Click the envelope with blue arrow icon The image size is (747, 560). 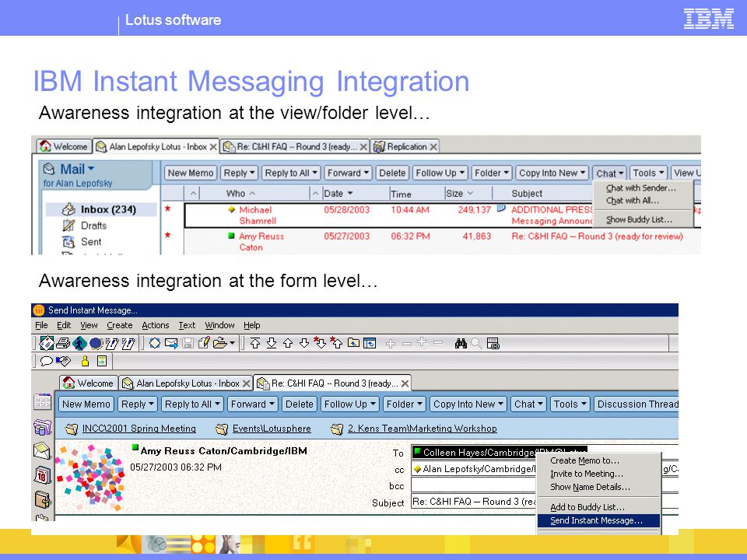[171, 343]
